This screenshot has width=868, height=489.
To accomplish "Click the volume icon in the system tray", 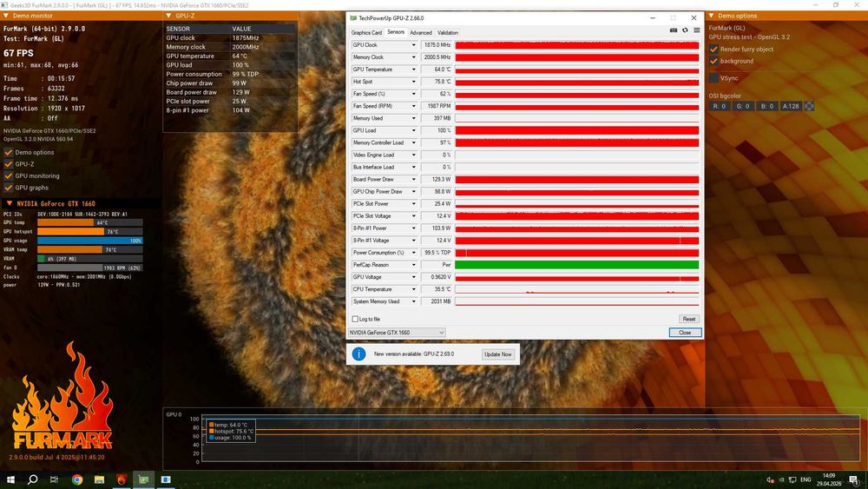I will 770,480.
